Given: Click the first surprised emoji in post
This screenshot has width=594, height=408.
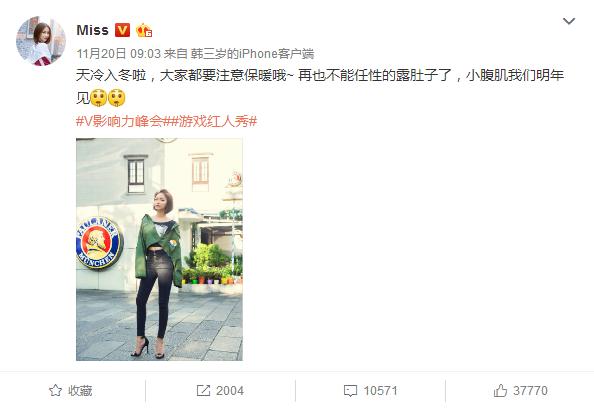Looking at the screenshot, I should [x=99, y=98].
